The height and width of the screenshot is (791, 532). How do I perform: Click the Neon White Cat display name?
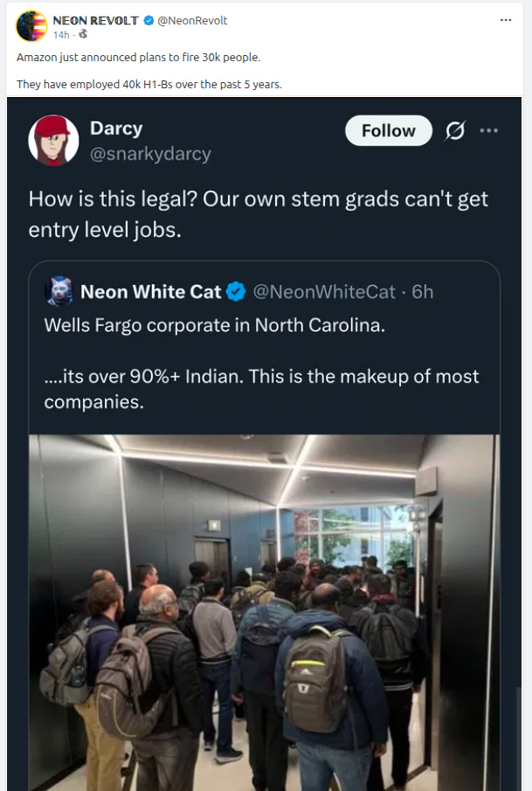pos(150,292)
